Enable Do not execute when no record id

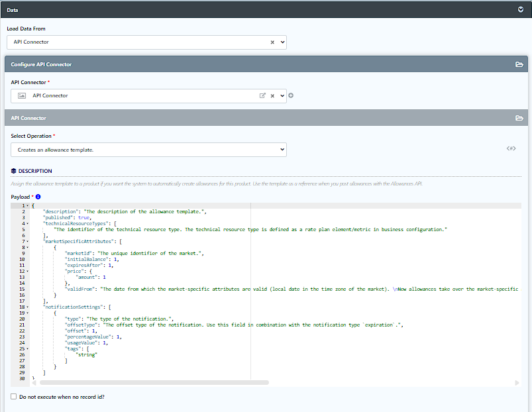pyautogui.click(x=13, y=396)
